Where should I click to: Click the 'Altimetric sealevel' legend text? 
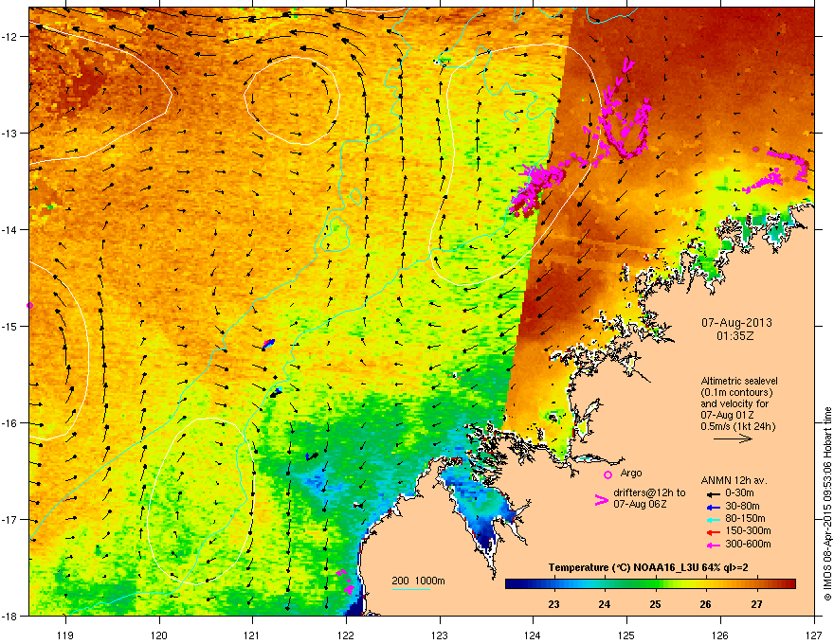point(739,381)
